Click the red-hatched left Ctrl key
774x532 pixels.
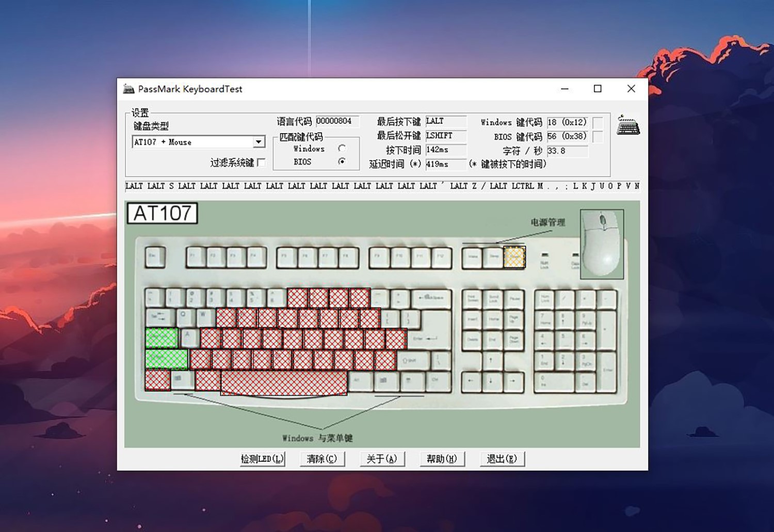(158, 380)
